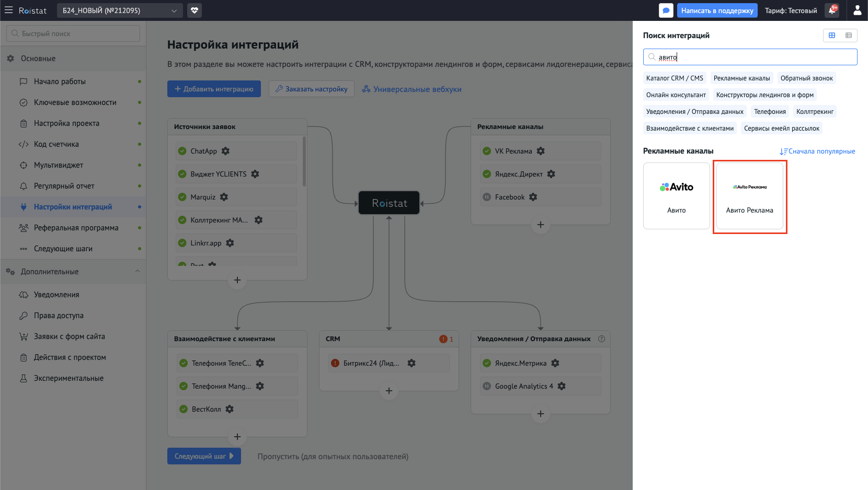The image size is (868, 490).
Task: Click the Roistat center node in diagram
Action: pyautogui.click(x=389, y=203)
